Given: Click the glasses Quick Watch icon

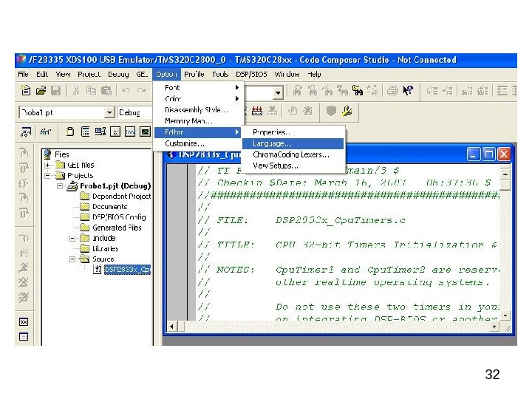Looking at the screenshot, I should point(45,132).
